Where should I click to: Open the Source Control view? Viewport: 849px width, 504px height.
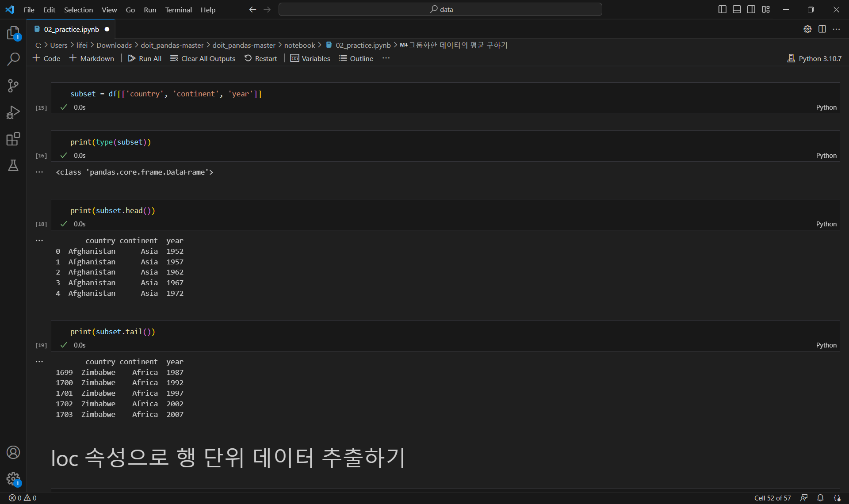click(x=13, y=86)
